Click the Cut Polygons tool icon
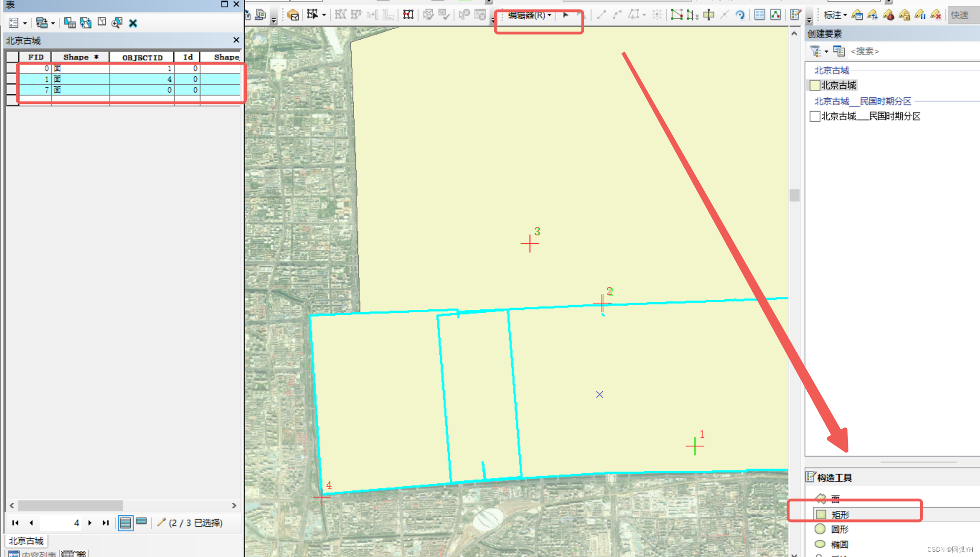The height and width of the screenshot is (557, 980). pyautogui.click(x=709, y=15)
